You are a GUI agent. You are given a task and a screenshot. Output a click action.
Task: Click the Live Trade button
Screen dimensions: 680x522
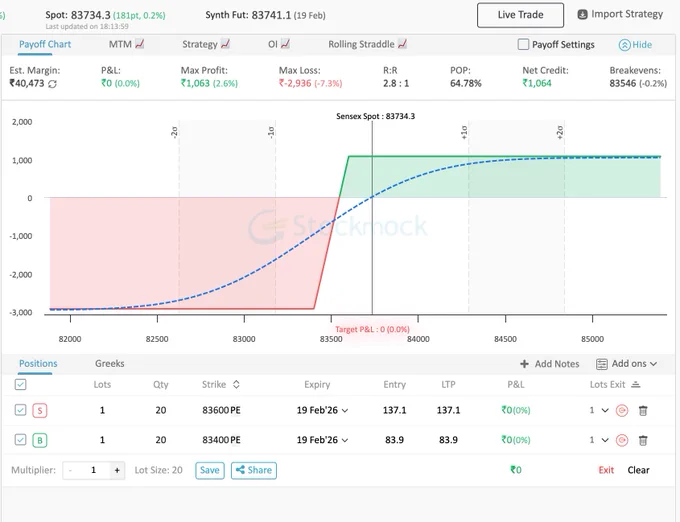(520, 15)
